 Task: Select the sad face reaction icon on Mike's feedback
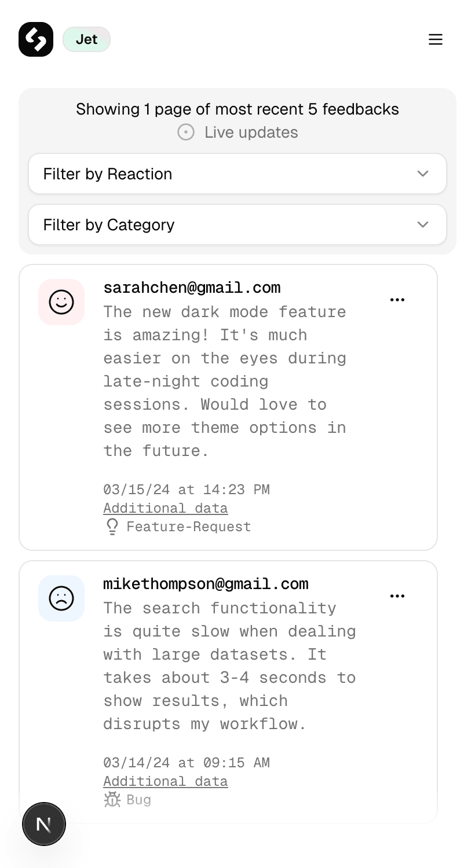tap(61, 598)
